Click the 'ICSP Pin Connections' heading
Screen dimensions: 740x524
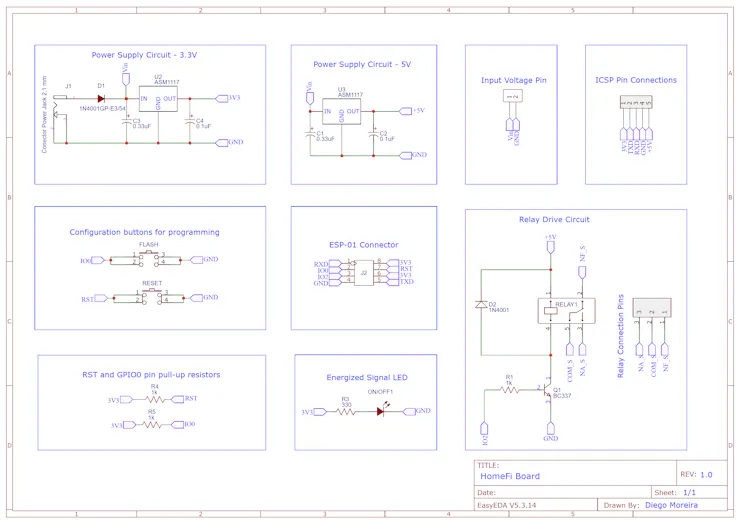click(x=636, y=80)
